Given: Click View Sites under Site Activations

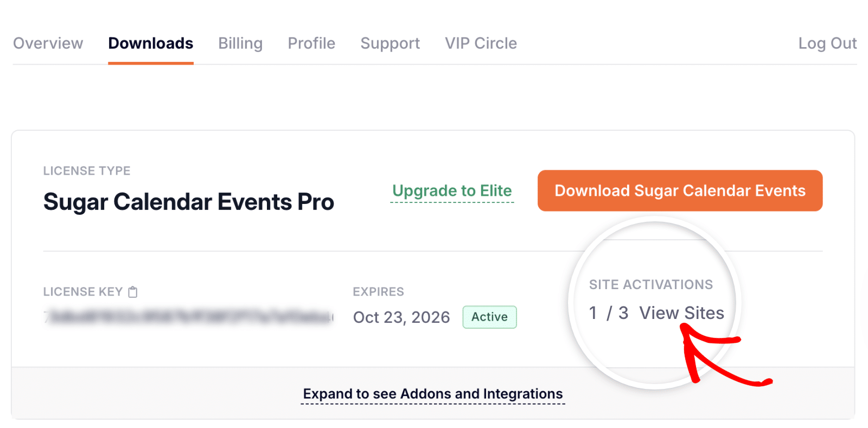Looking at the screenshot, I should click(681, 313).
